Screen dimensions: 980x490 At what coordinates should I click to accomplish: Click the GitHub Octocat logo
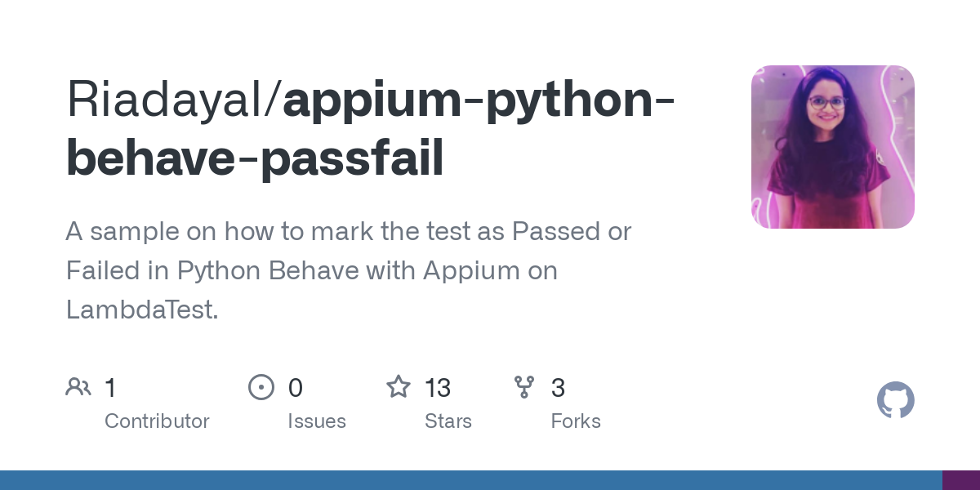point(896,401)
